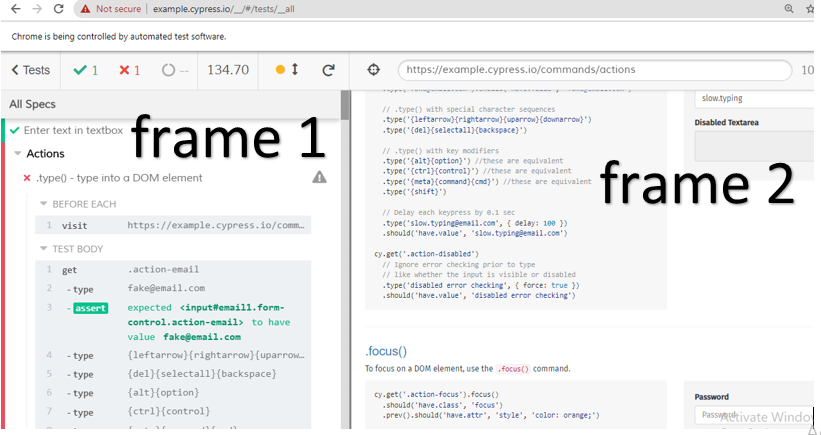The width and height of the screenshot is (821, 435).
Task: Click the slow.typing input field
Action: click(754, 98)
